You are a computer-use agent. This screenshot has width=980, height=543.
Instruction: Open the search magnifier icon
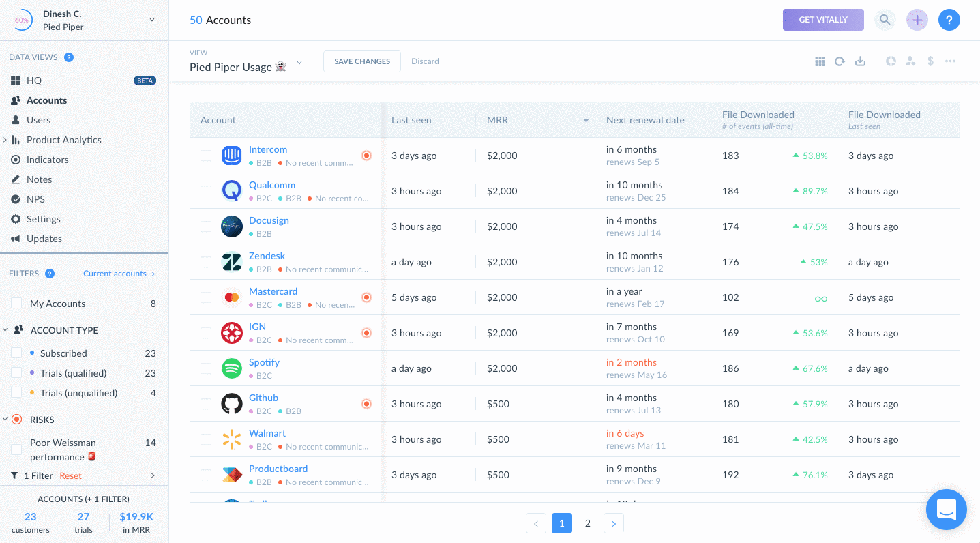click(885, 20)
